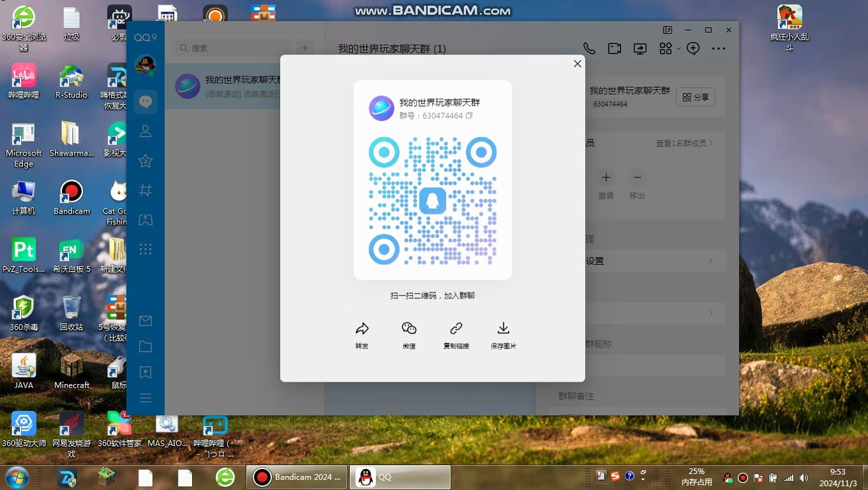The width and height of the screenshot is (868, 490).
Task: Click the volume icon in system tray
Action: (804, 477)
